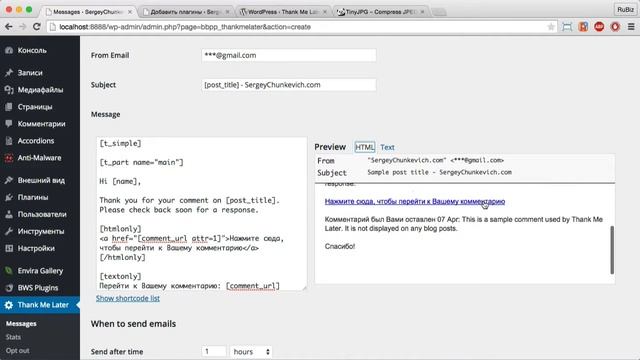Click the From Email input field

[289, 55]
